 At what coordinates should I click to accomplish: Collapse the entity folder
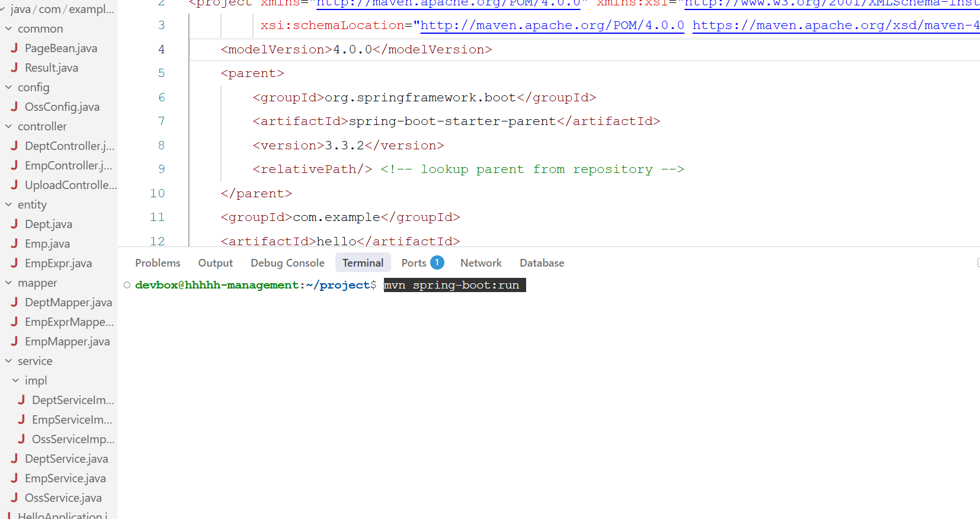[8, 204]
